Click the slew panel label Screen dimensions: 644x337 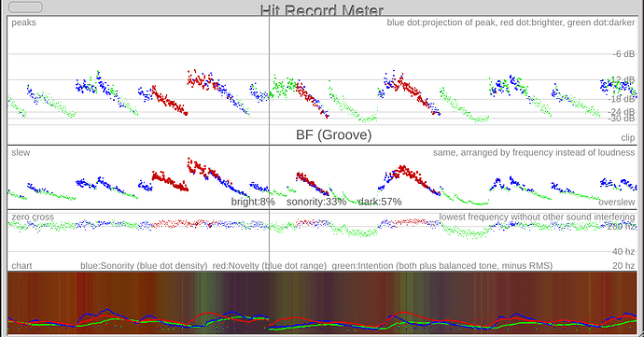point(21,152)
